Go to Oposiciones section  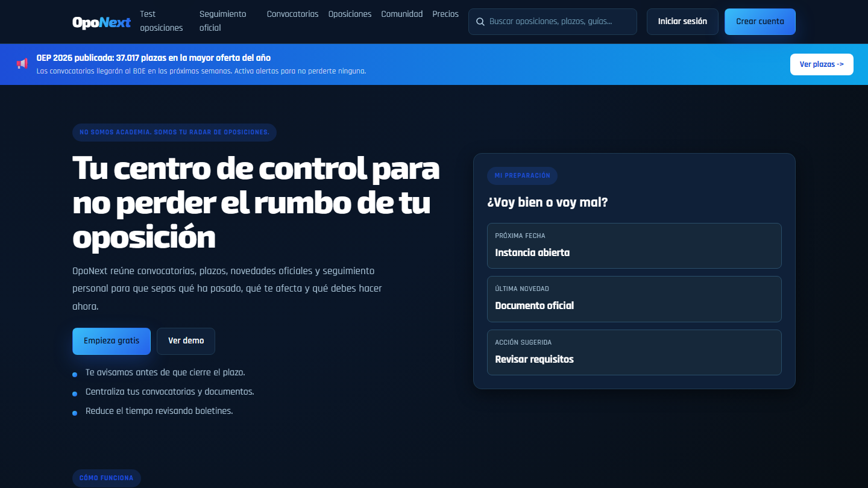pos(350,14)
